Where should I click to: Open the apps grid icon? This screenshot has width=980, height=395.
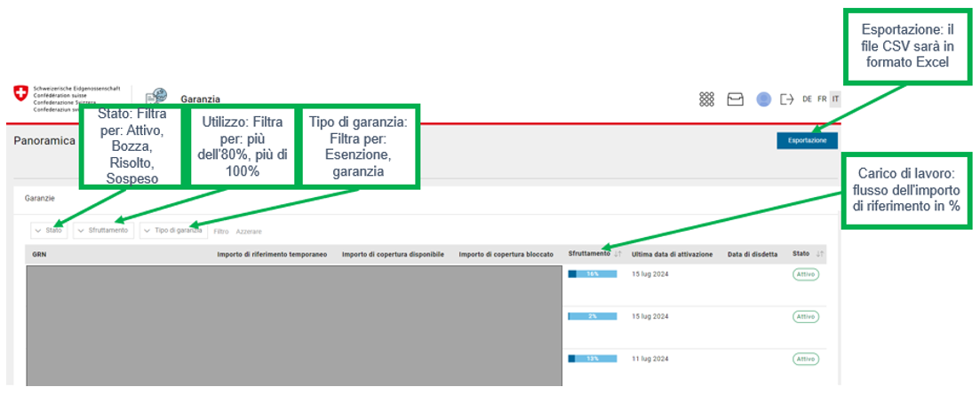coord(706,99)
